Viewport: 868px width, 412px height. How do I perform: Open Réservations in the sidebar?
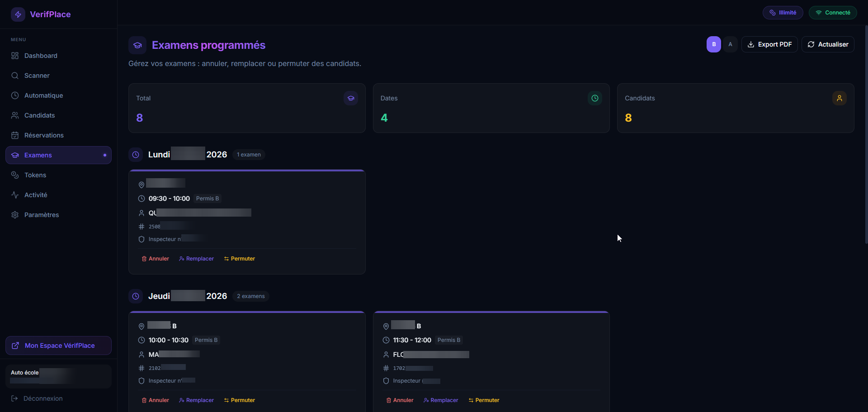point(44,135)
